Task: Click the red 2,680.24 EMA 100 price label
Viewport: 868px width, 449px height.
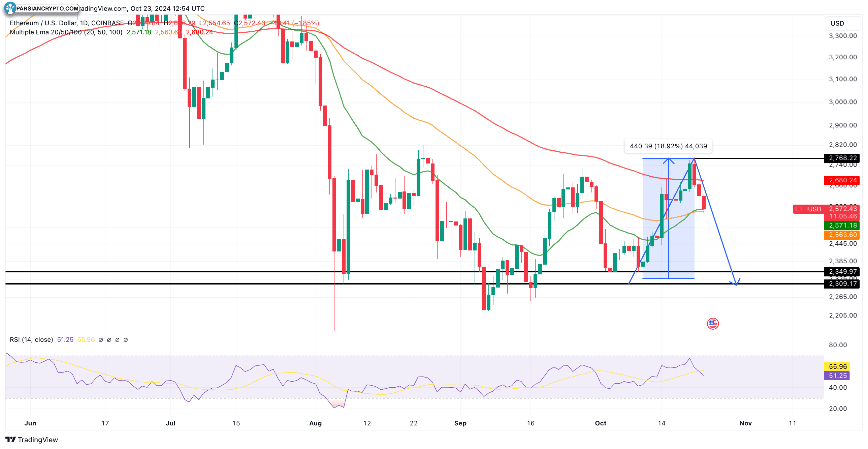Action: tap(841, 180)
